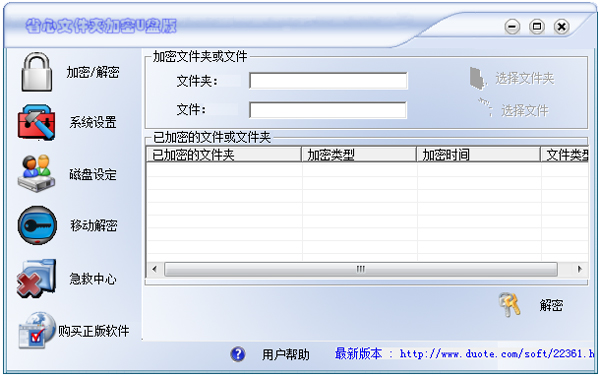Click the horizontal scrollbar left arrow
This screenshot has width=600, height=377.
pos(155,269)
